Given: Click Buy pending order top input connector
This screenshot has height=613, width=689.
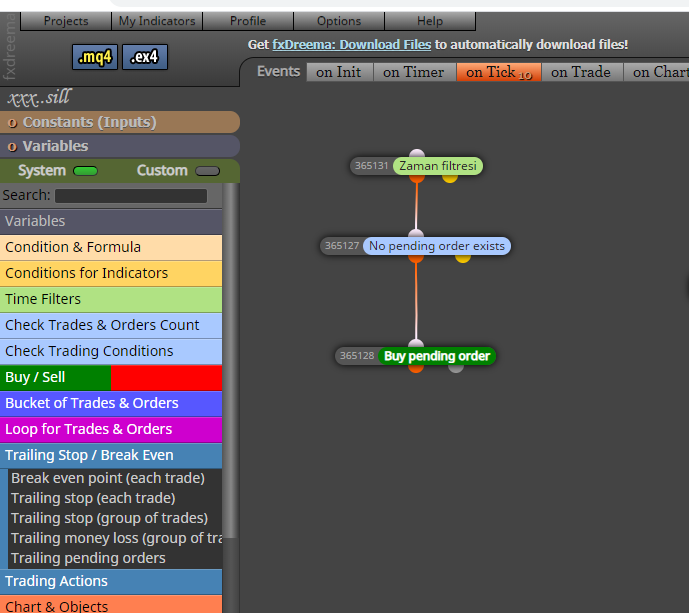Looking at the screenshot, I should [416, 343].
